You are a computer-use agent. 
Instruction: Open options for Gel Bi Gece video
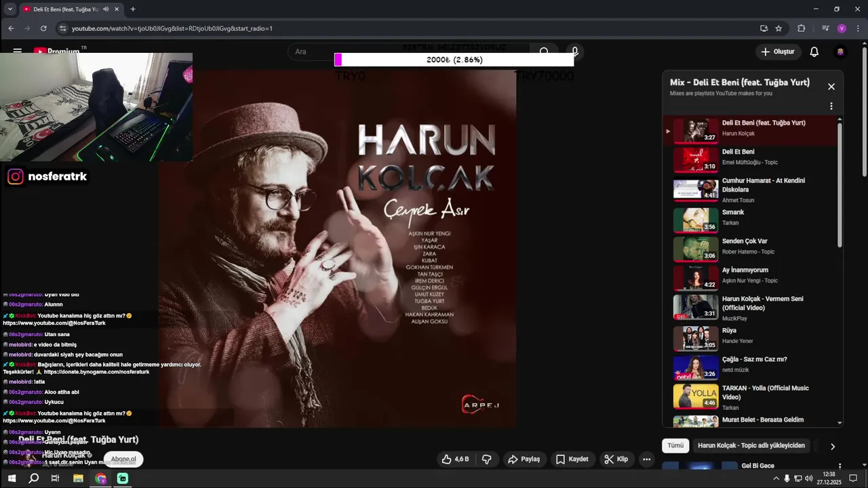pos(840,466)
